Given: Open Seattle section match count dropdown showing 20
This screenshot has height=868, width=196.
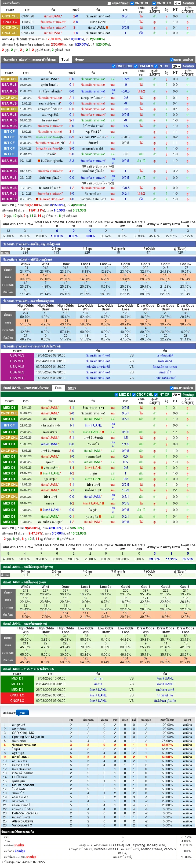Looking at the screenshot, I should (x=176, y=66).
